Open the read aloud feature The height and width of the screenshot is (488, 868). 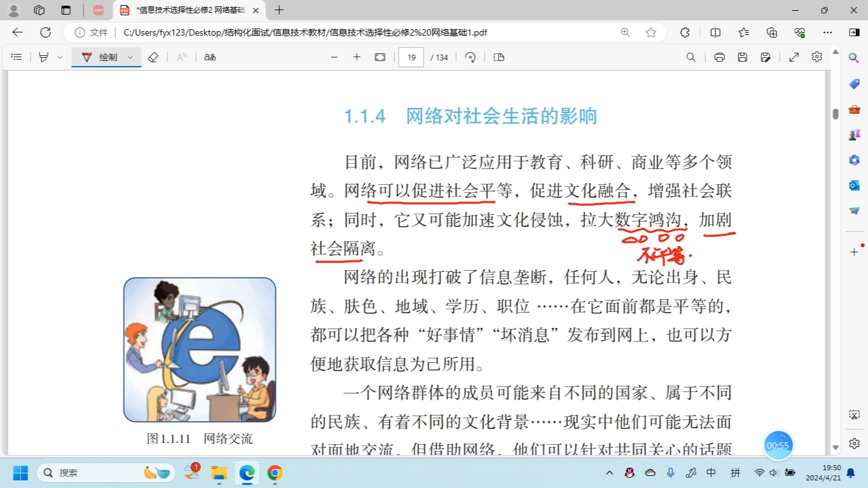[180, 57]
